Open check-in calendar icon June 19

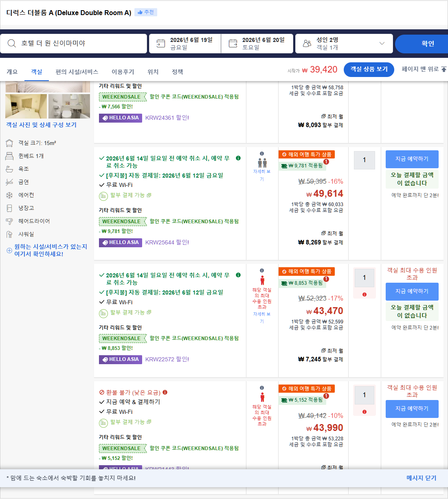[161, 44]
